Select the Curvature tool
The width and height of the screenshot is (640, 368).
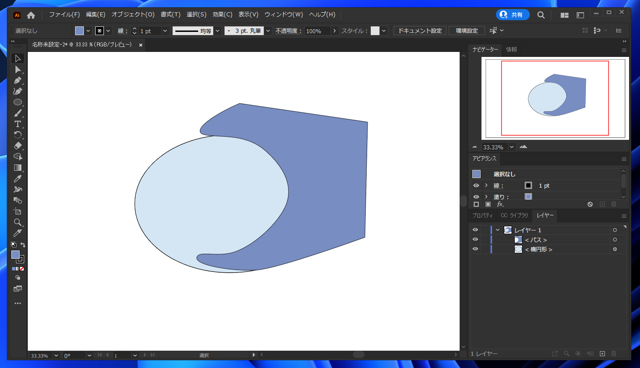18,91
